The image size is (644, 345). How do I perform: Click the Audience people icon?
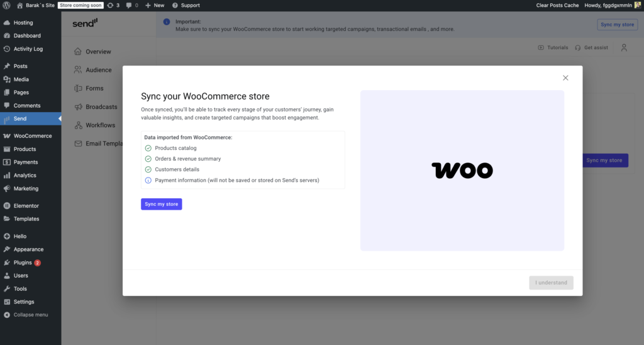point(78,70)
